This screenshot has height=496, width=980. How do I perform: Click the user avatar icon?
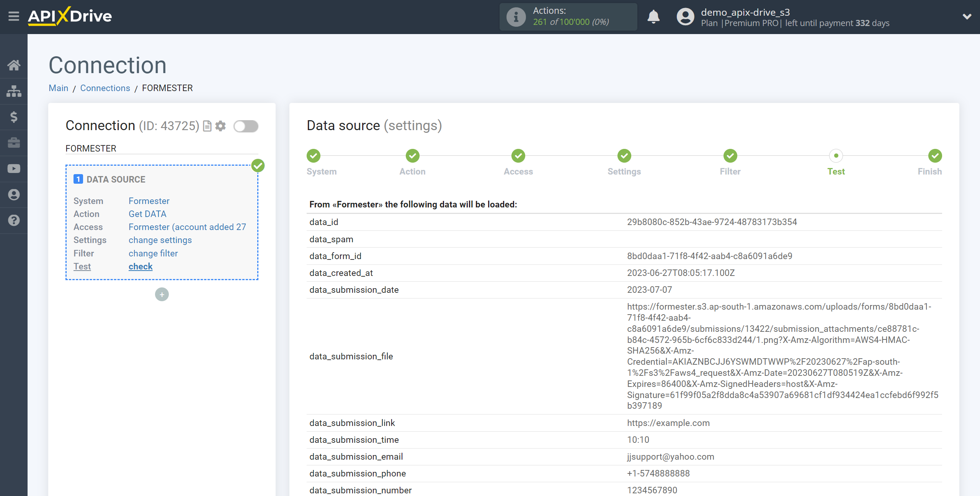[685, 17]
